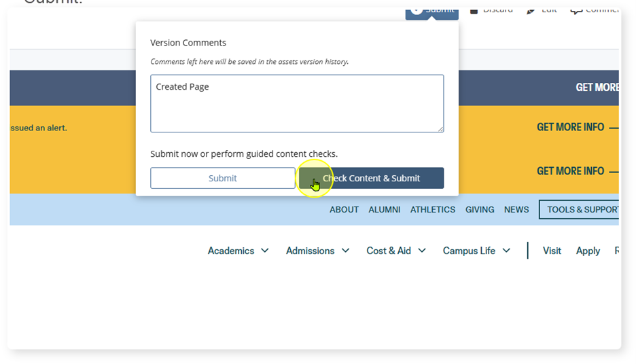Image resolution: width=636 pixels, height=364 pixels.
Task: Expand the Academics dropdown chevron
Action: 265,251
